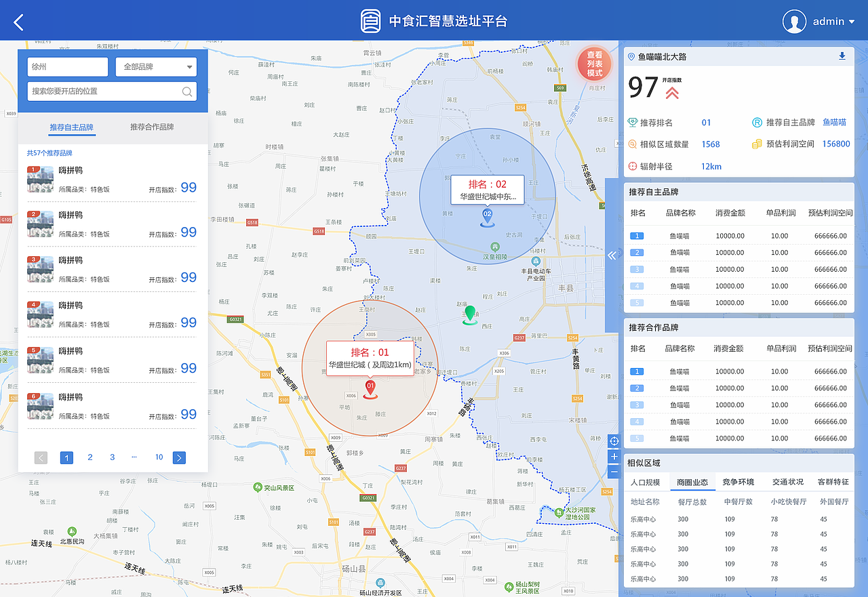The width and height of the screenshot is (868, 597).
Task: Open the rank 3 嗨拼鸭 brand thumbnail
Action: (x=40, y=269)
